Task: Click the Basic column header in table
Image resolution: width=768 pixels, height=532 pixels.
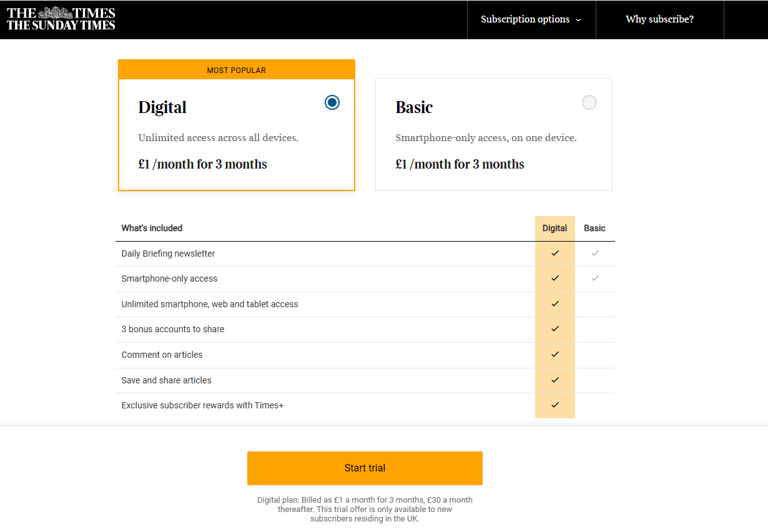Action: 594,228
